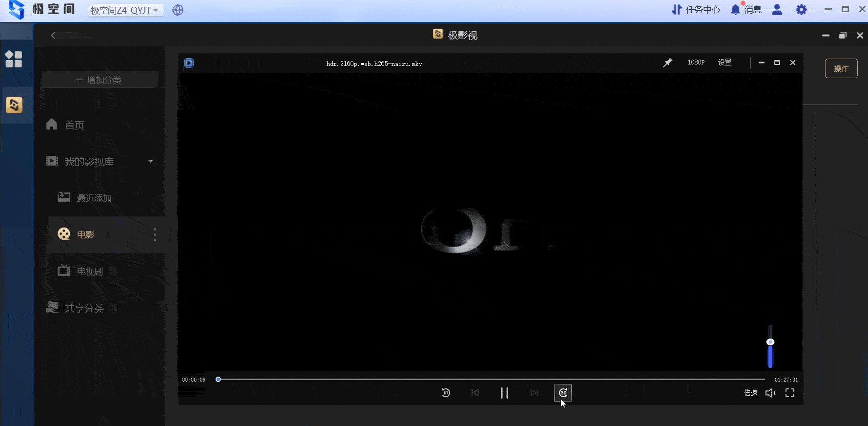Open 任务中心 task center

pyautogui.click(x=696, y=10)
